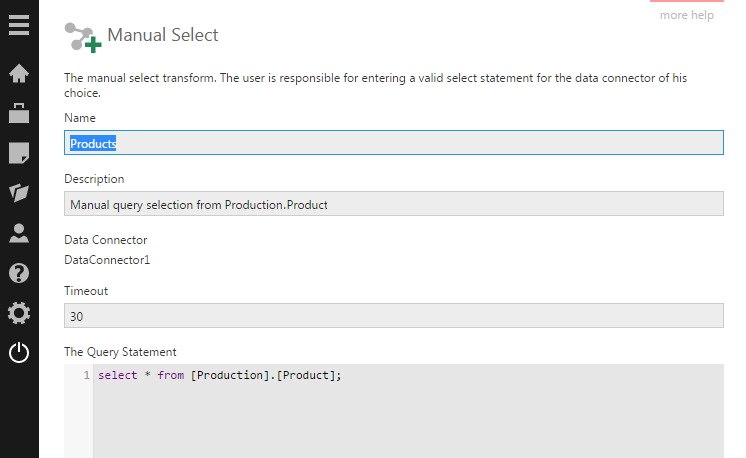Click the [Production].[Product] text in query

point(266,375)
